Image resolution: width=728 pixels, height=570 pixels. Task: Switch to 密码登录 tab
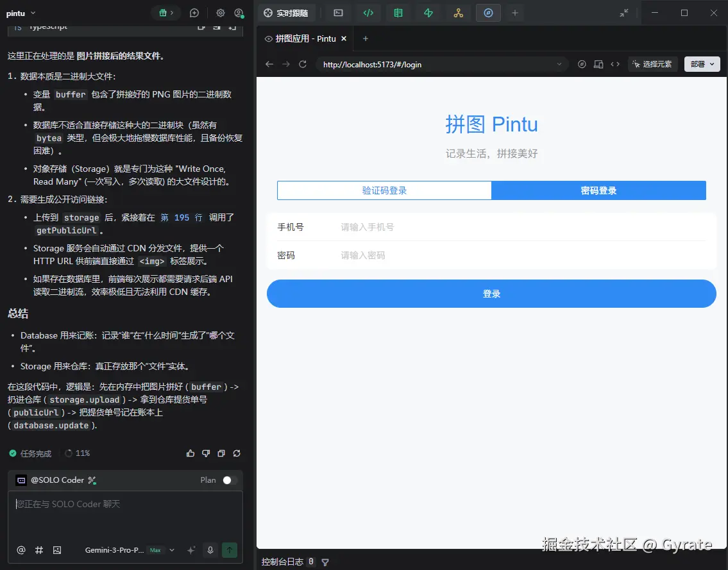coord(599,190)
